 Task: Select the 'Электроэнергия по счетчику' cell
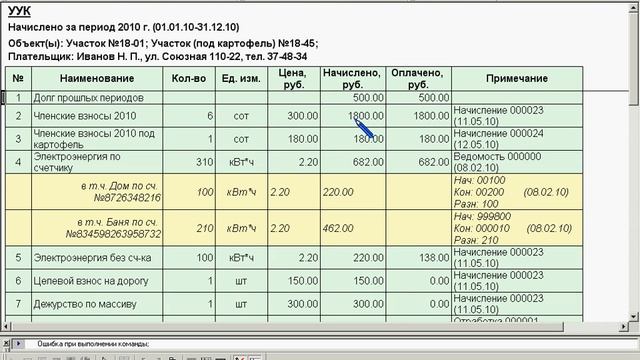click(x=97, y=162)
